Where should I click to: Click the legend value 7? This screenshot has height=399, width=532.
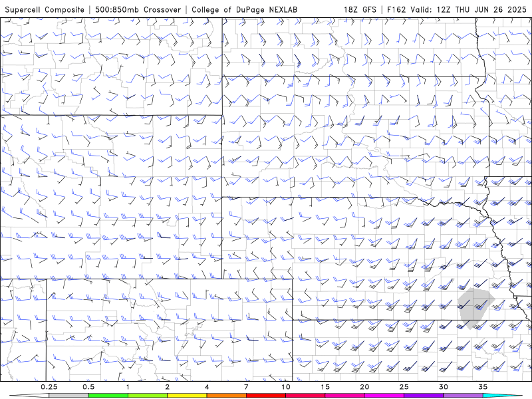[x=246, y=387]
